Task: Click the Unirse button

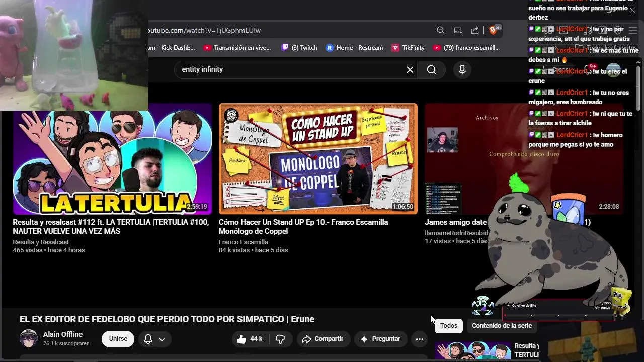Action: pyautogui.click(x=118, y=339)
